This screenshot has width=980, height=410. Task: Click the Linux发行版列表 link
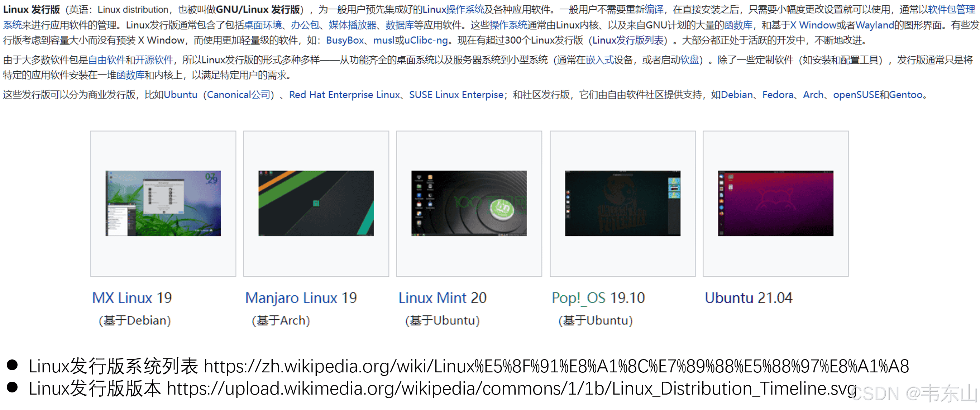click(628, 40)
